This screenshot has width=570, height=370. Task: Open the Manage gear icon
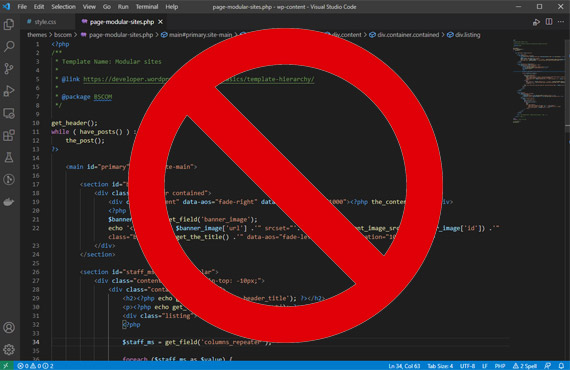9,350
